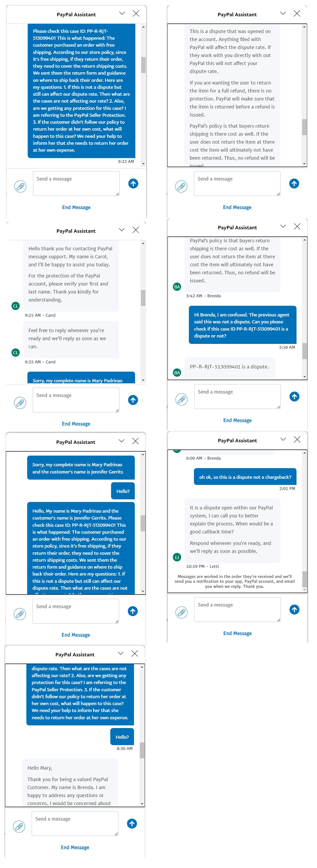Click attach paperclip in 'not a chargeback' chat
The height and width of the screenshot is (868, 317).
(182, 612)
